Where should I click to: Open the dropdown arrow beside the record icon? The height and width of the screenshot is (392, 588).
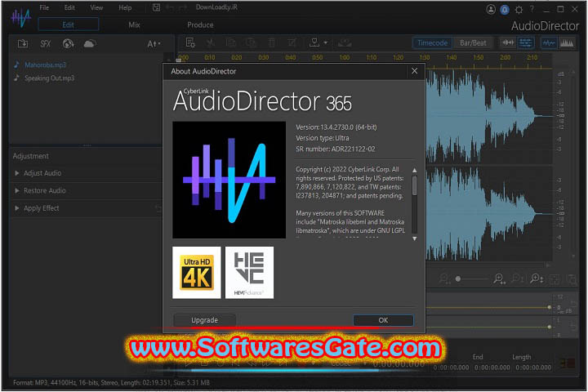[x=326, y=43]
